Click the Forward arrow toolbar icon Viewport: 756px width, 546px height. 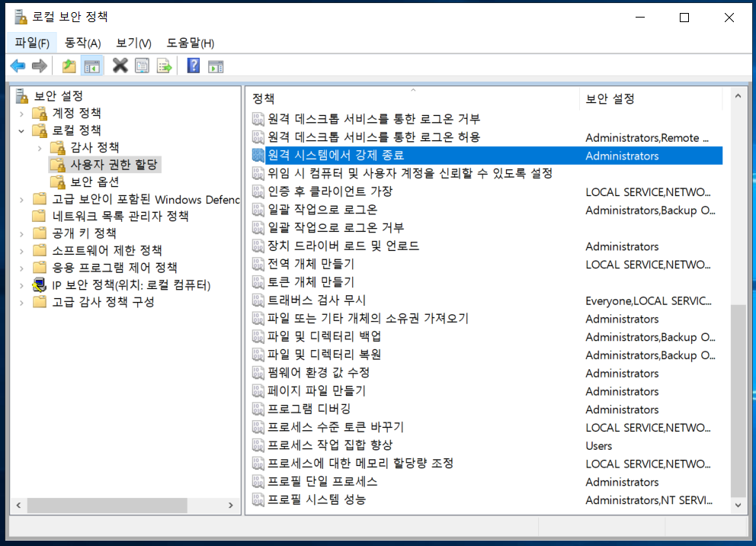pyautogui.click(x=40, y=66)
